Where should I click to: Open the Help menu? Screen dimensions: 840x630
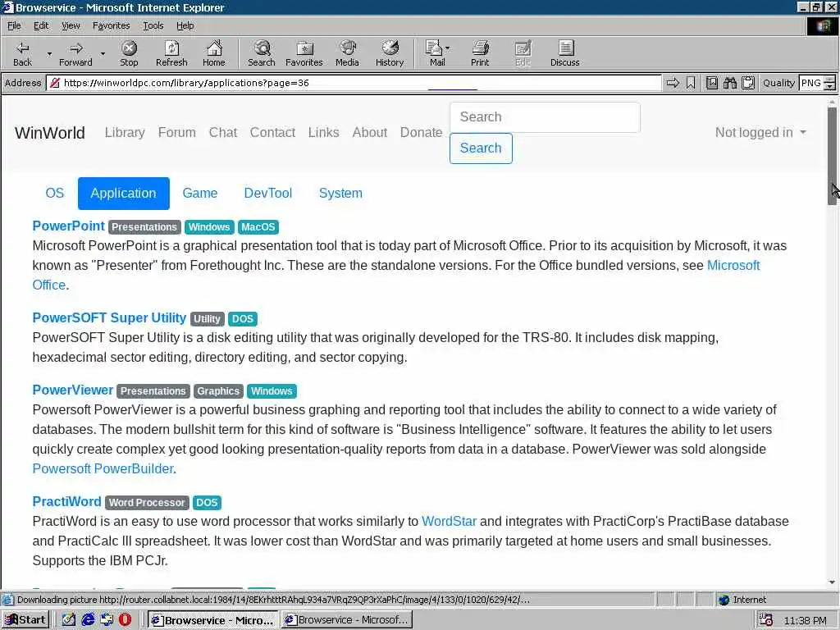(185, 25)
